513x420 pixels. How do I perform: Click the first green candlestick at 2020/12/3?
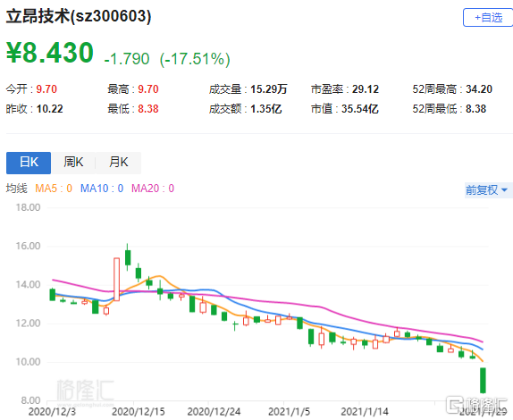click(53, 294)
